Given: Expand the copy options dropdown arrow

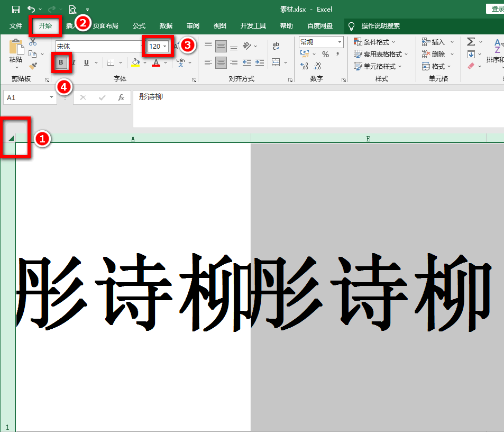Looking at the screenshot, I should tap(42, 54).
